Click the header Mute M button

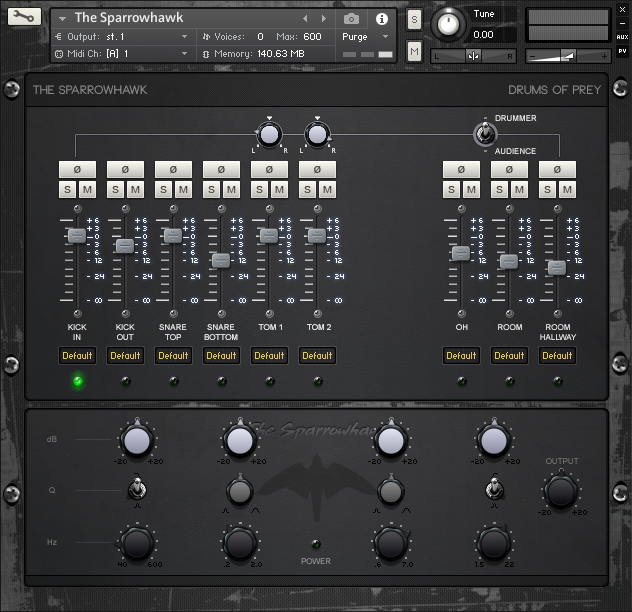pyautogui.click(x=414, y=50)
